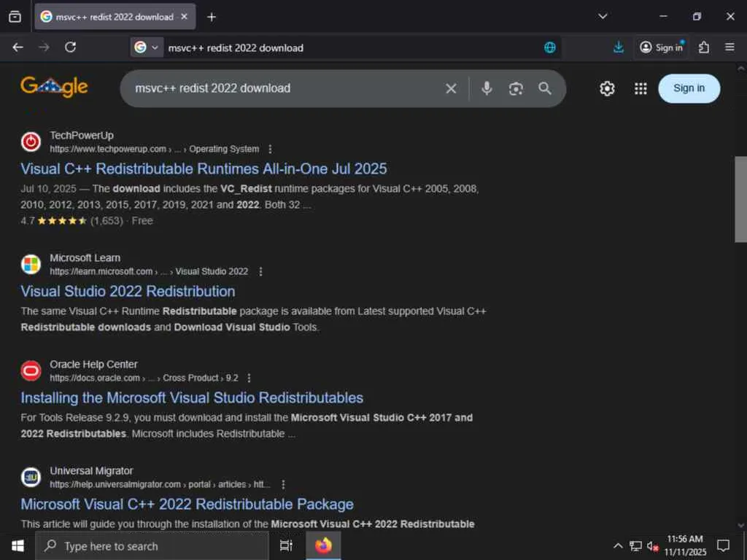Open more options for Oracle result
Viewport: 747px width, 560px height.
coord(249,378)
